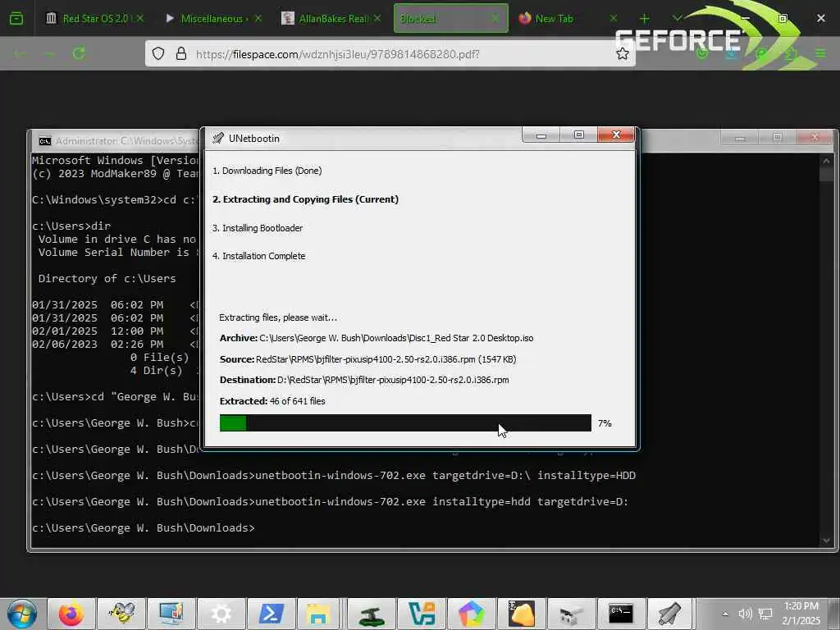Screen dimensions: 840x630
Task: Close the Firefox browser window
Action: pos(820,19)
